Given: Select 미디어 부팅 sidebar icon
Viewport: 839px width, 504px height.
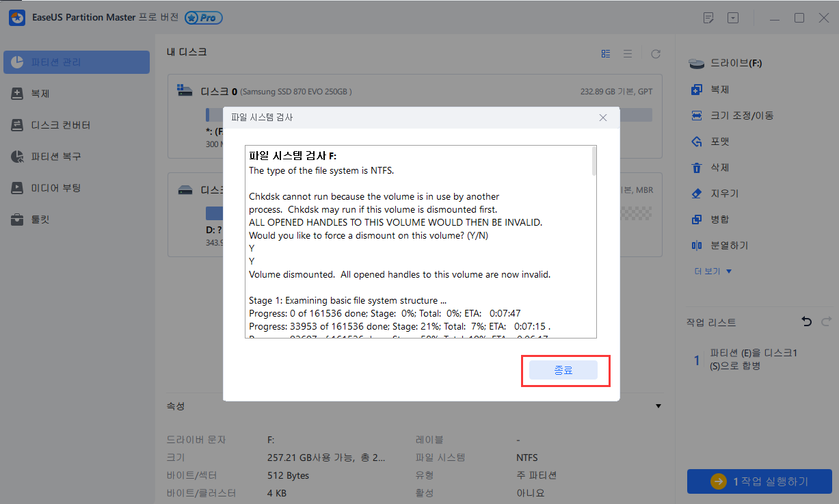Looking at the screenshot, I should [x=18, y=188].
